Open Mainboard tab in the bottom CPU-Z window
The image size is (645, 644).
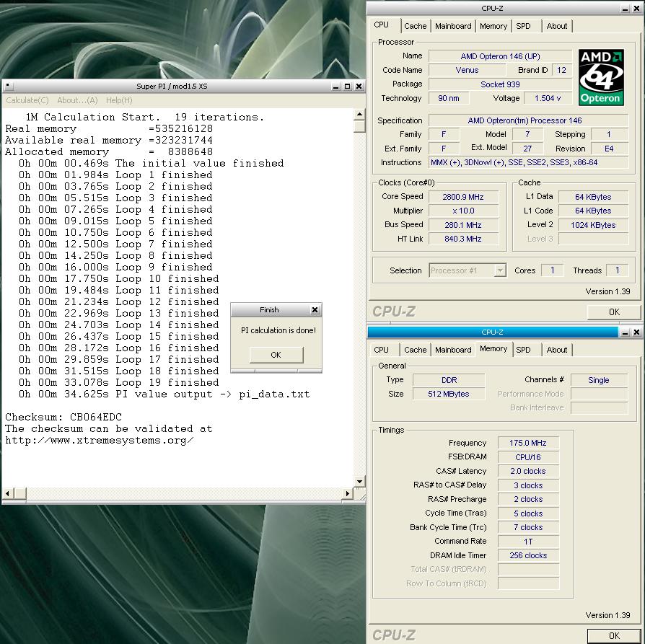pos(453,350)
